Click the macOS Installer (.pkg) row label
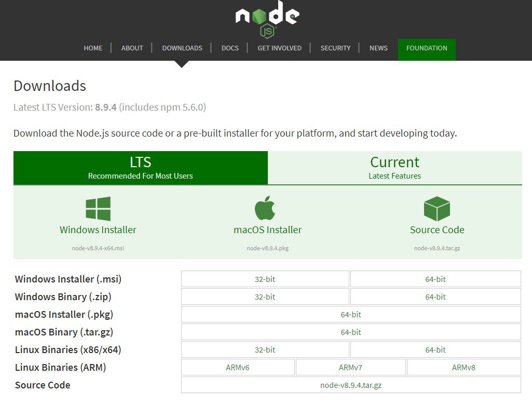 tap(64, 314)
